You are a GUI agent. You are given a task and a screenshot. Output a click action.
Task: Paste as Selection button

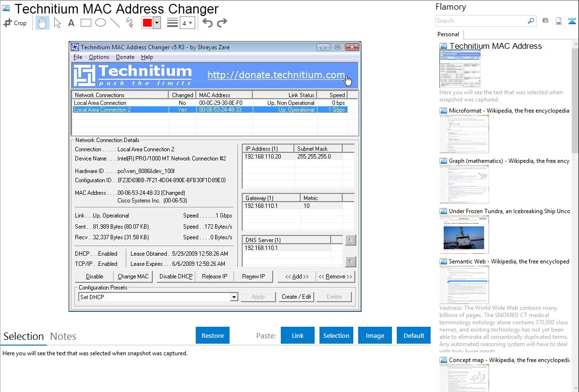point(336,335)
